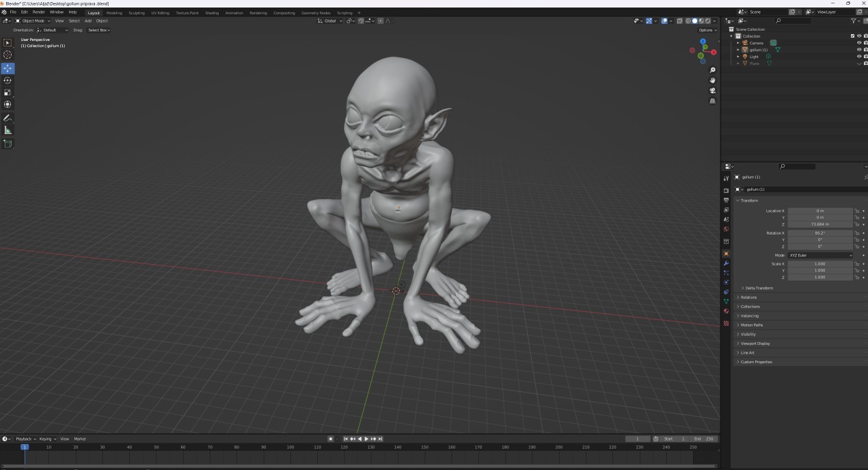Click the Add menu in viewport header
Viewport: 868px width, 470px height.
coord(87,21)
